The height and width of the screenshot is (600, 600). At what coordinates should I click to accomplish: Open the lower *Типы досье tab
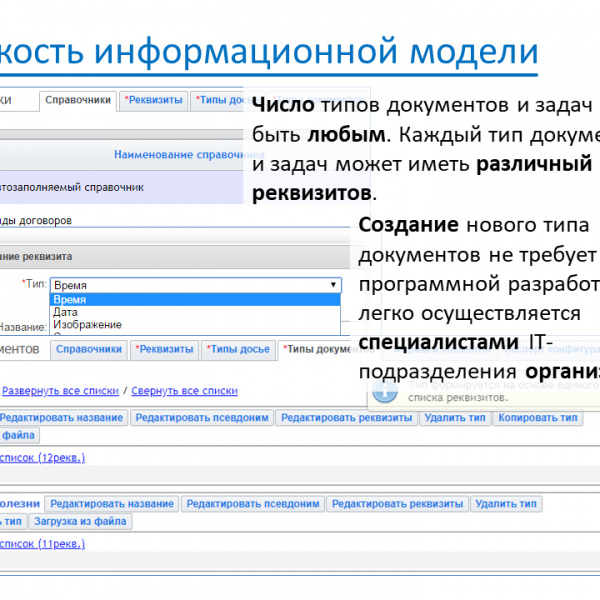(237, 349)
